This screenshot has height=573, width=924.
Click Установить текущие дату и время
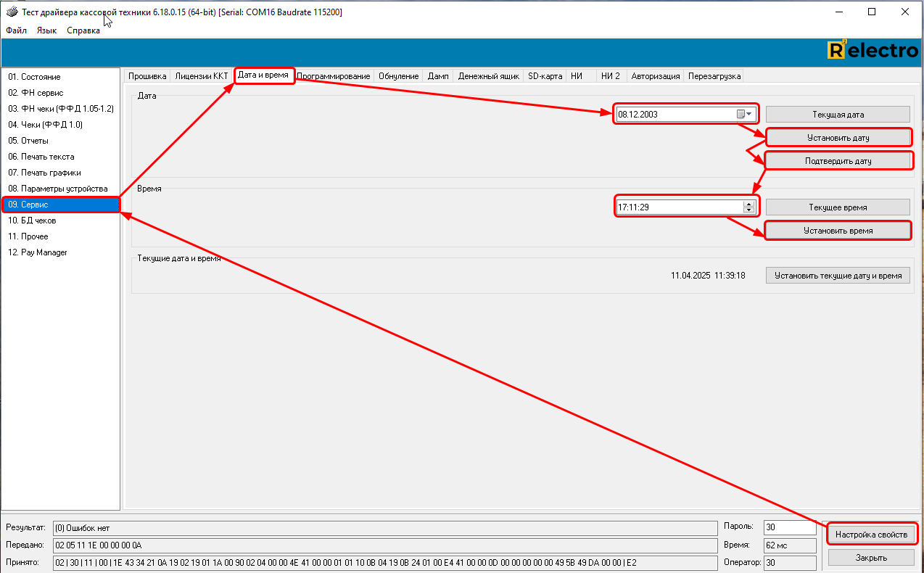(838, 276)
